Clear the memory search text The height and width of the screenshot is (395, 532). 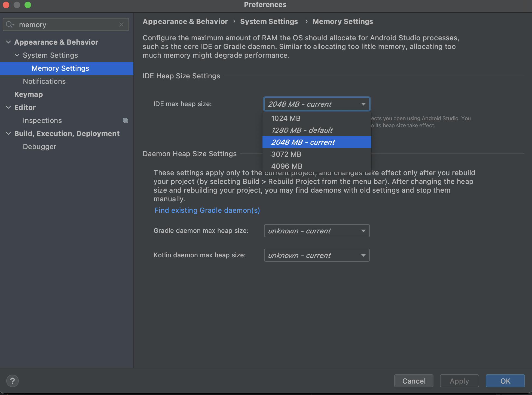click(121, 25)
